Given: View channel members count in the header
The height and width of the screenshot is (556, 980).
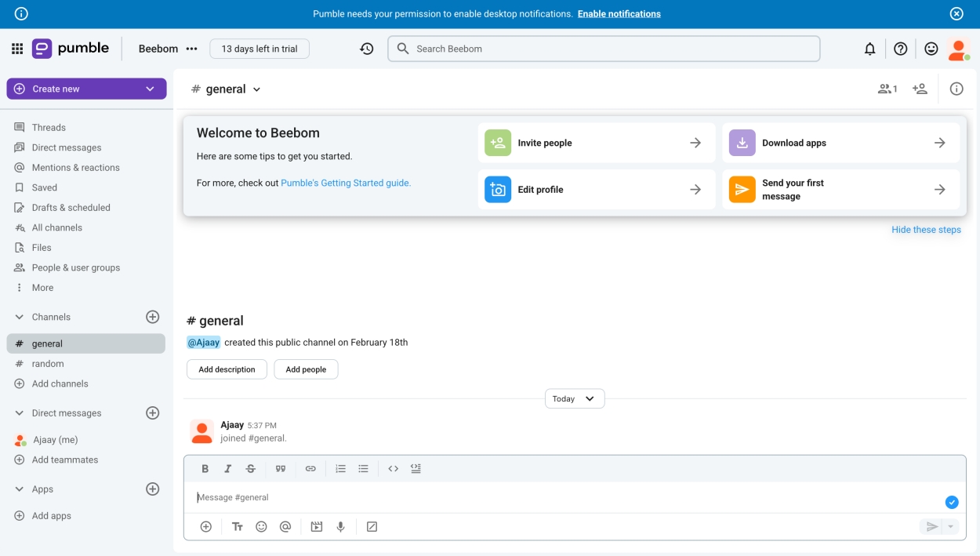Looking at the screenshot, I should point(886,88).
